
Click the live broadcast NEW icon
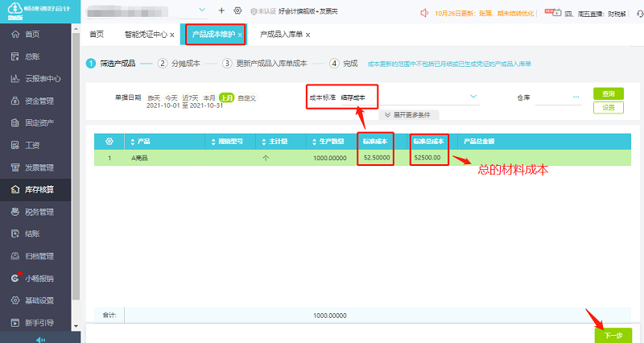coord(553,12)
